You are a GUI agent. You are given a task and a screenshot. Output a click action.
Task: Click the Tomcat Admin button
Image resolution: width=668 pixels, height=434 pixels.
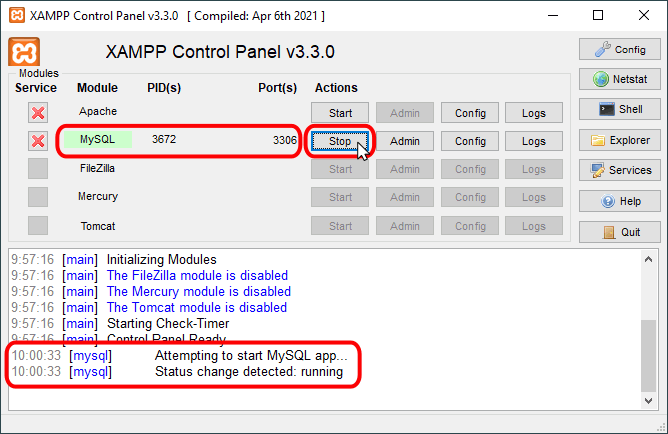tap(405, 226)
